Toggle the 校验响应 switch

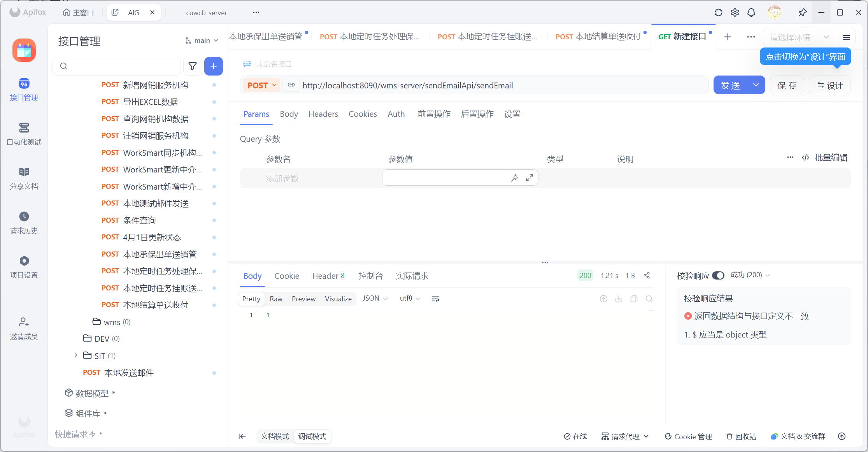tap(718, 276)
